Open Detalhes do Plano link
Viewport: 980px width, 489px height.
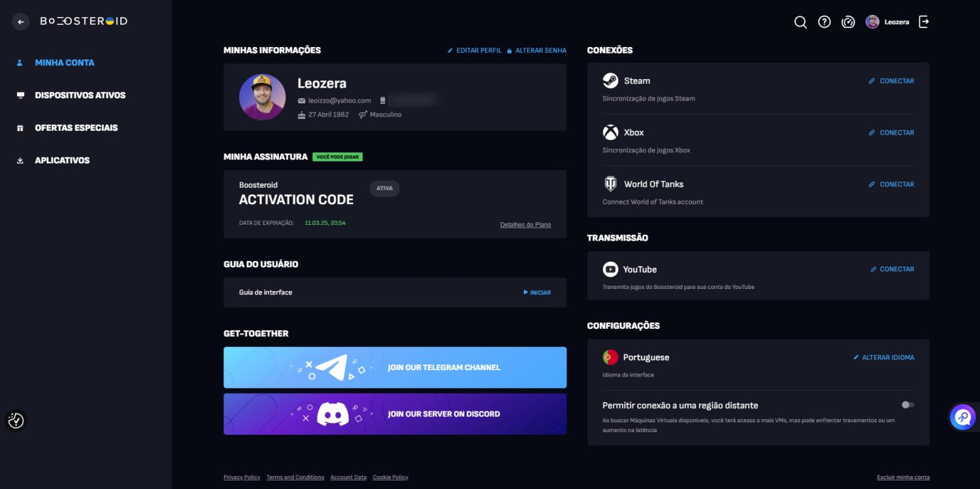pos(525,225)
